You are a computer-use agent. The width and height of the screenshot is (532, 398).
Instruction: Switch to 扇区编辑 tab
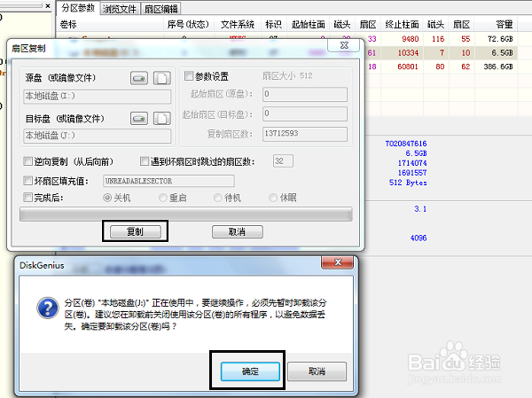(x=160, y=9)
